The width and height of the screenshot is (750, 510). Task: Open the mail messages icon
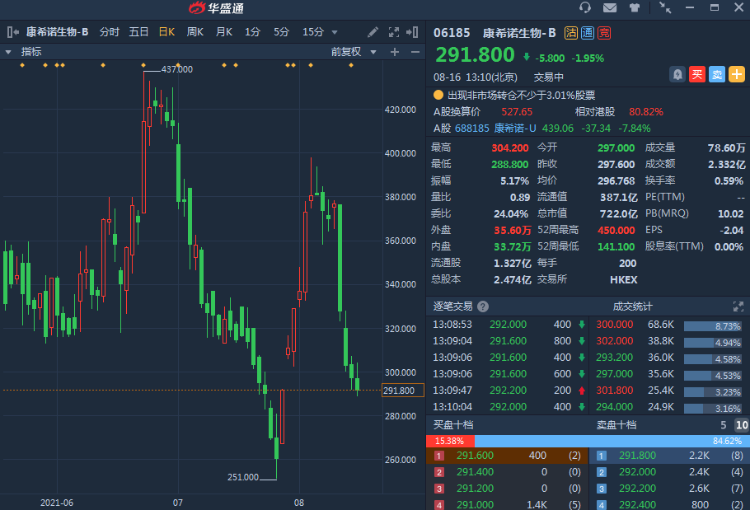609,8
